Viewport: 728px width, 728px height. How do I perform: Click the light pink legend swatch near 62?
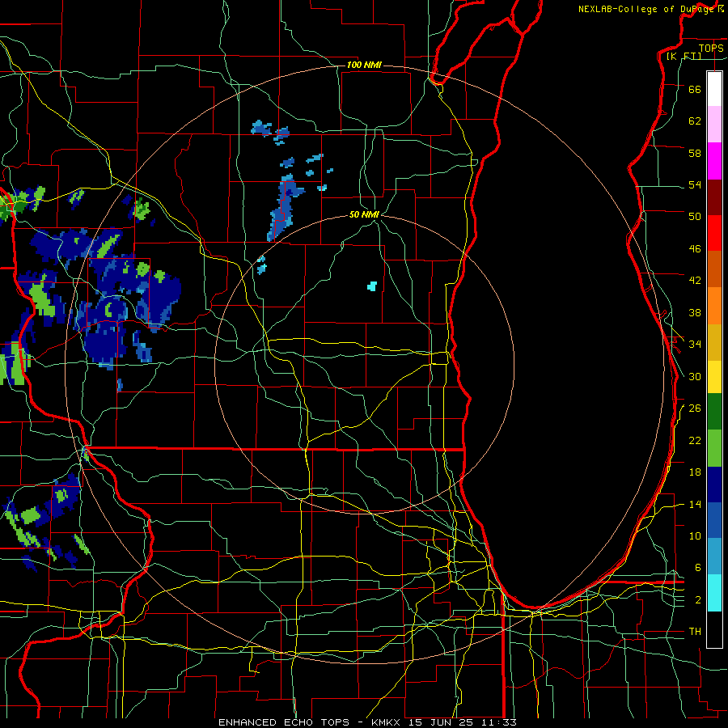(x=714, y=124)
